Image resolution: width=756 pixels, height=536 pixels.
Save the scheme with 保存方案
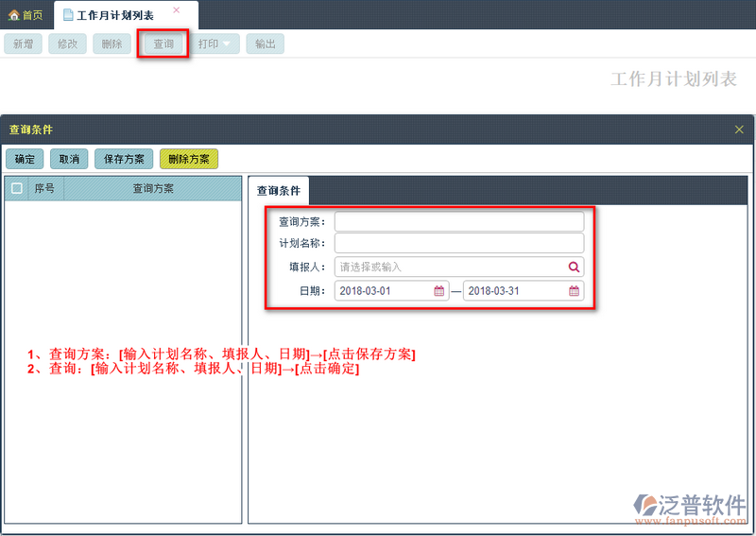(x=124, y=159)
